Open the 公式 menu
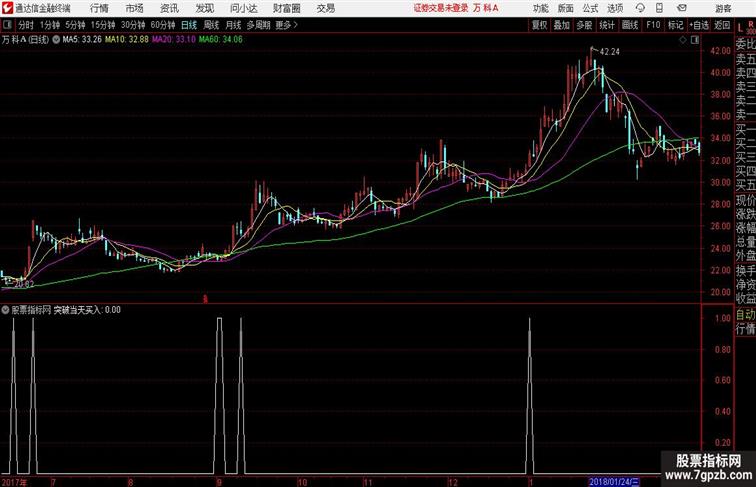Screen dimensions: 756x487 pyautogui.click(x=590, y=8)
